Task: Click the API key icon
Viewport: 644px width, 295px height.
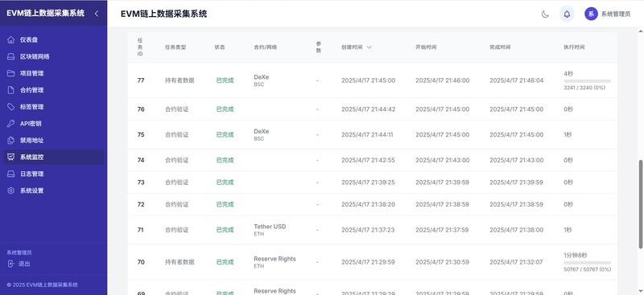Action: [11, 124]
